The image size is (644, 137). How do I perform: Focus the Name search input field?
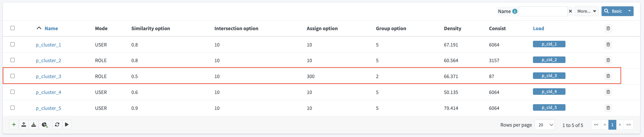[543, 11]
